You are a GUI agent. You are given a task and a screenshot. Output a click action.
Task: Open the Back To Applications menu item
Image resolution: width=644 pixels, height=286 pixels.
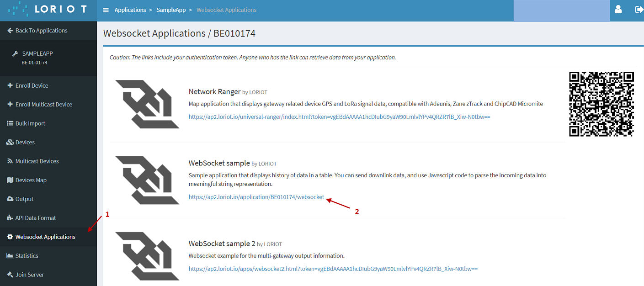click(x=48, y=31)
